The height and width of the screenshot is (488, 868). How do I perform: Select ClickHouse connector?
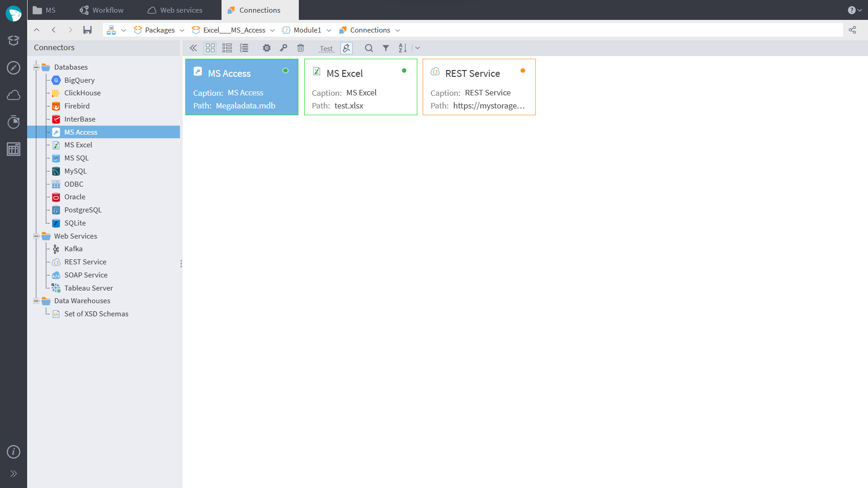82,93
